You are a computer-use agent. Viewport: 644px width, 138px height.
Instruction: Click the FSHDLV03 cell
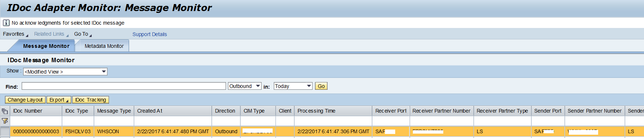78,131
